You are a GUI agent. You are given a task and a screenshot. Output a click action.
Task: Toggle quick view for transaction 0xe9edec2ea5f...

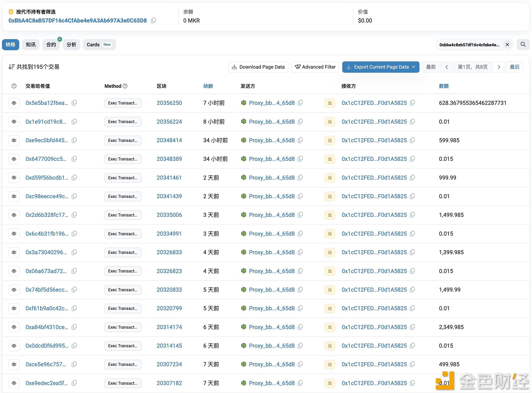coord(14,383)
